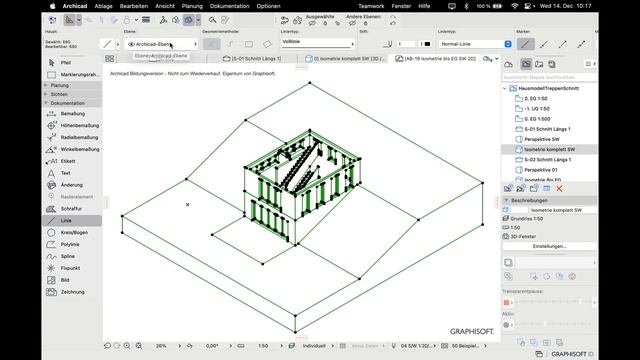Collapse the Dokumentation toolbox group
The image size is (640, 360).
46,103
